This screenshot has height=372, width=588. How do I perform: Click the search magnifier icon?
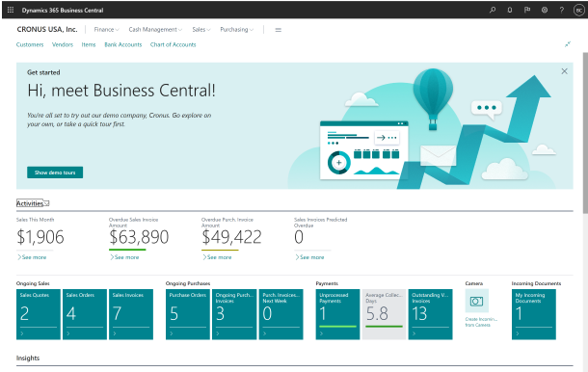click(x=493, y=11)
